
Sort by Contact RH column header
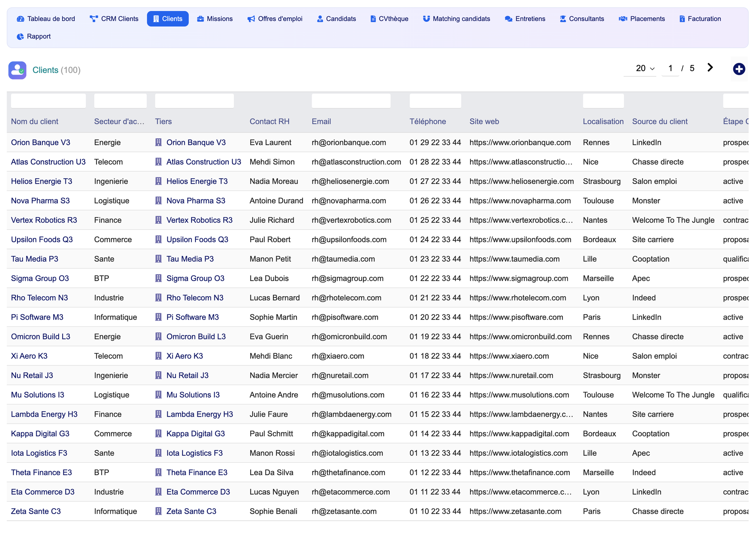(270, 122)
